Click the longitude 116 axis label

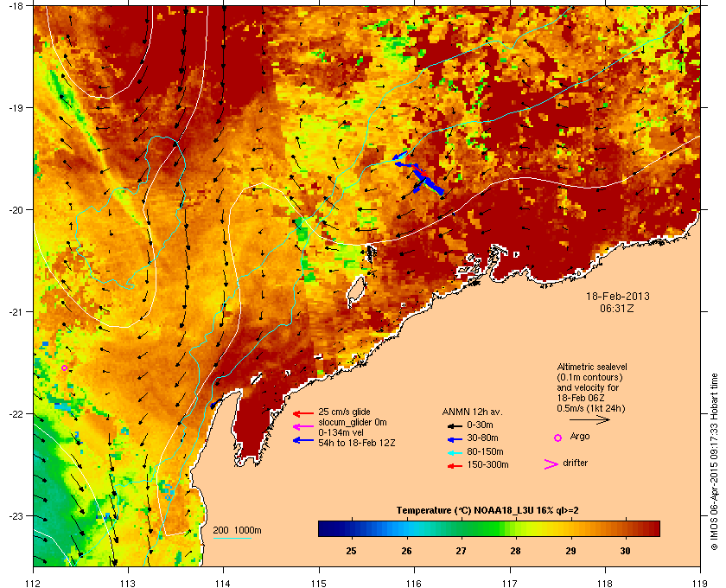(x=414, y=584)
